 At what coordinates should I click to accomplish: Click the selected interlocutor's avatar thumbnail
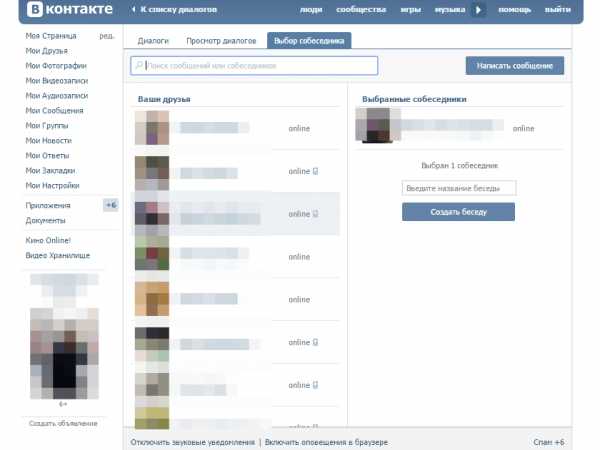[x=378, y=125]
